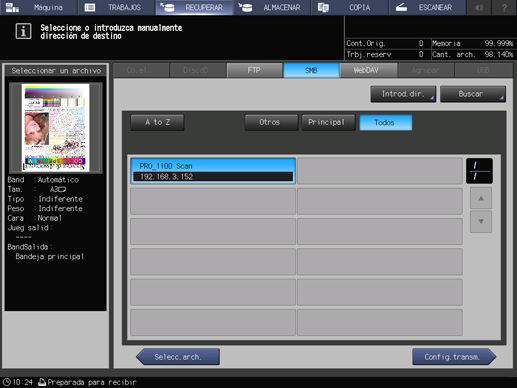The image size is (517, 388).
Task: Expand the Introd.dir. entry popup
Action: pyautogui.click(x=403, y=94)
